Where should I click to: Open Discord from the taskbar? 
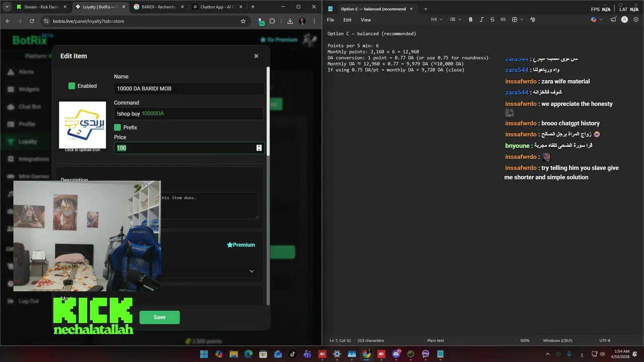[x=396, y=354]
